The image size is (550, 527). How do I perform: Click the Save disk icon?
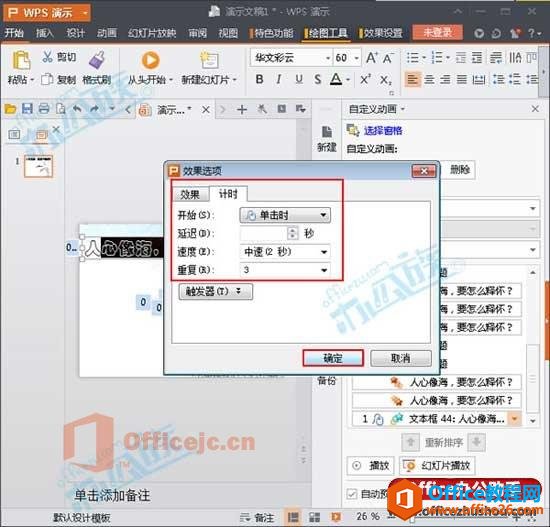[x=27, y=109]
